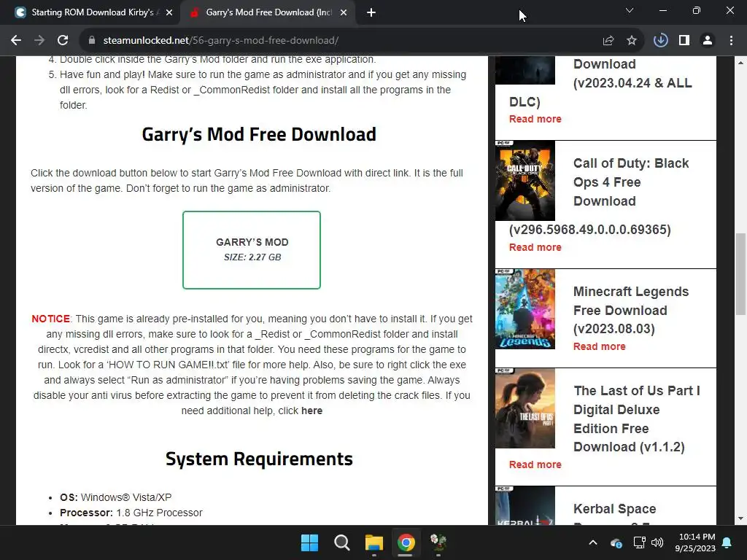Screen dimensions: 747x560
Task: Open the clock showing 10:14 PM
Action: 695,542
